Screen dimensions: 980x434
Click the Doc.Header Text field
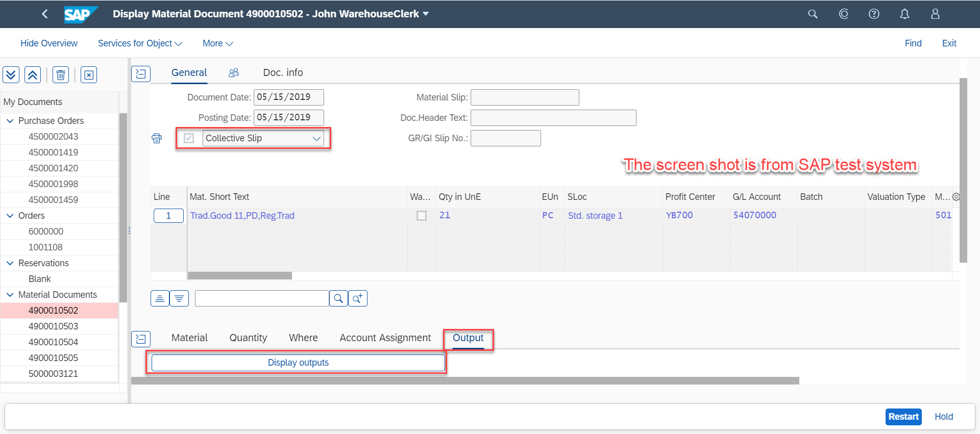point(553,118)
